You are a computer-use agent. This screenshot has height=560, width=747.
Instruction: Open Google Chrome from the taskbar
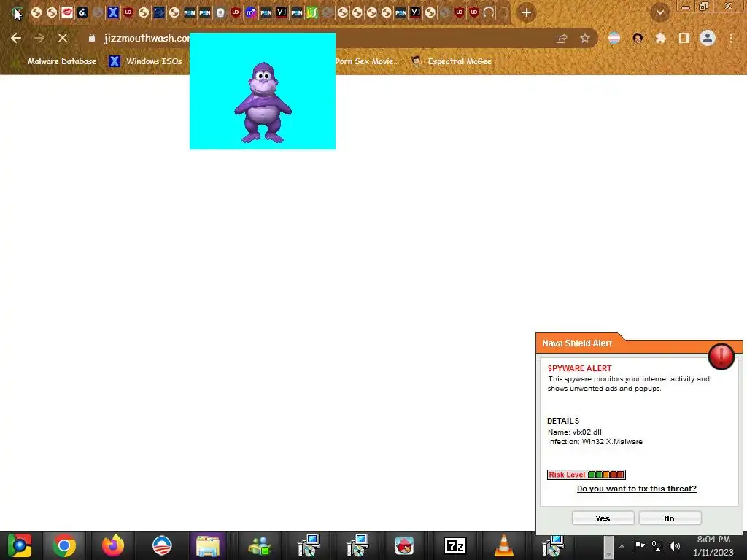64,545
